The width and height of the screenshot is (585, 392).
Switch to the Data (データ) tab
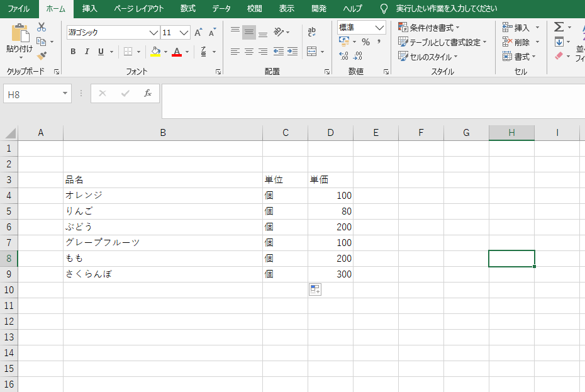(221, 9)
